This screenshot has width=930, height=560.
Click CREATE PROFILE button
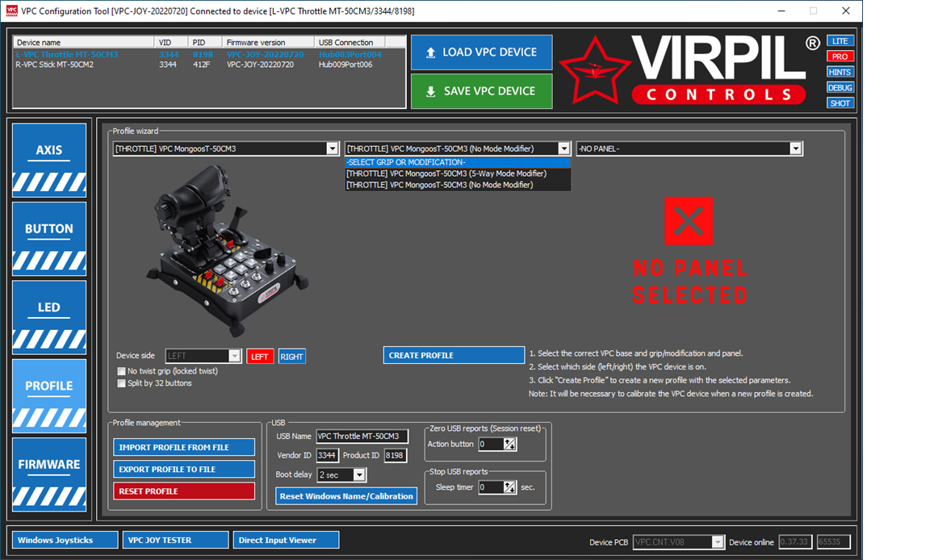(x=454, y=355)
